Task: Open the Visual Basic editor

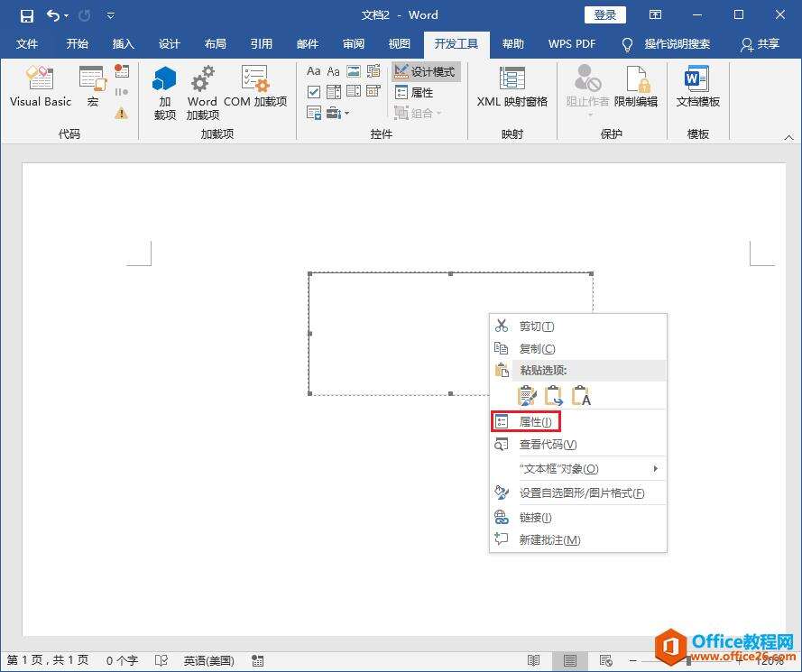Action: [40, 87]
